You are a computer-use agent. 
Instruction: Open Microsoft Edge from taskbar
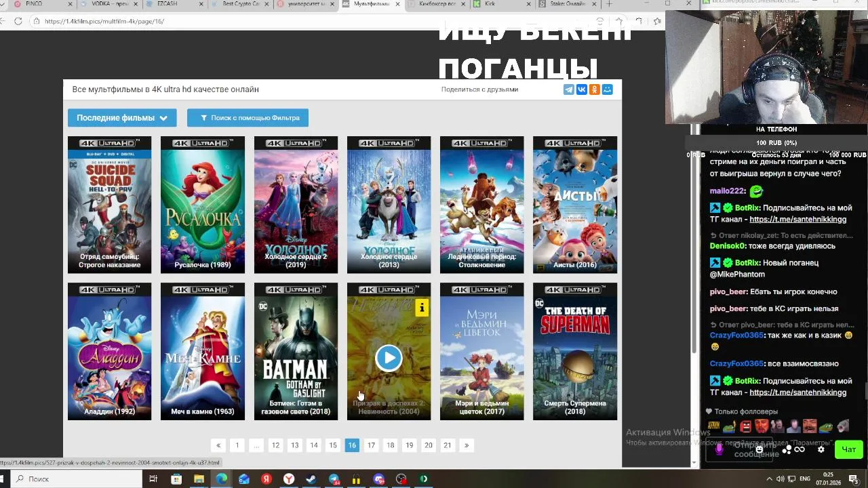point(221,479)
